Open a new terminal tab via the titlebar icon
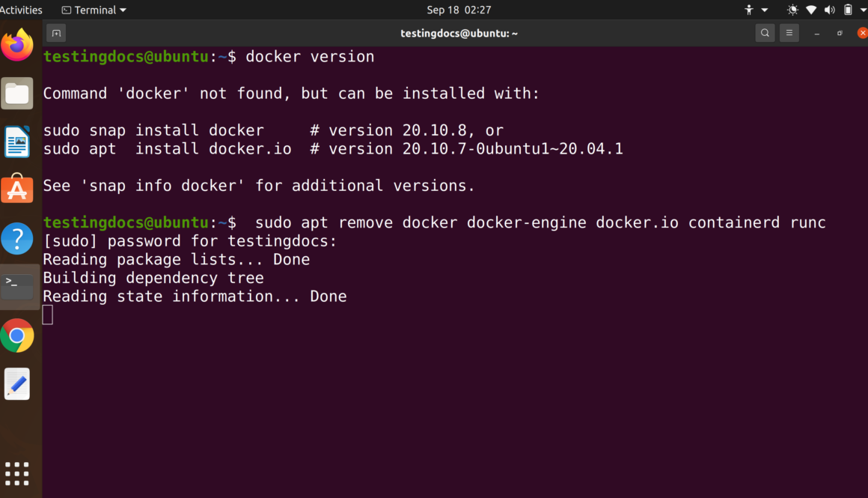The image size is (868, 498). (x=56, y=33)
